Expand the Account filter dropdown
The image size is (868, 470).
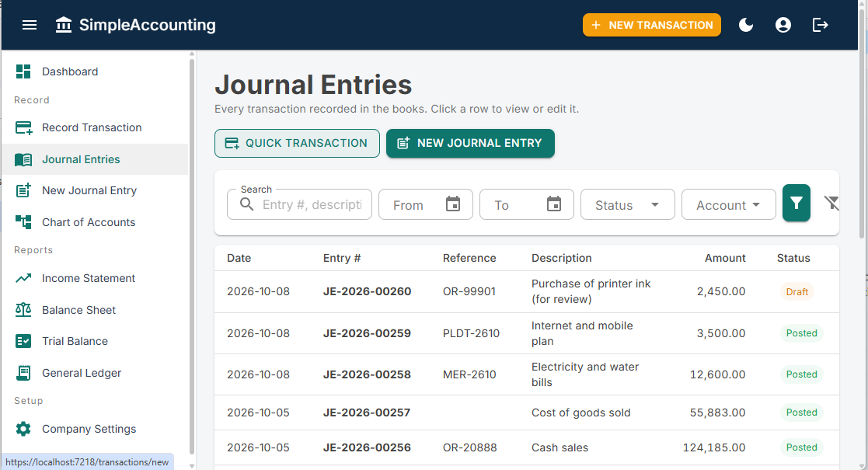pos(728,204)
